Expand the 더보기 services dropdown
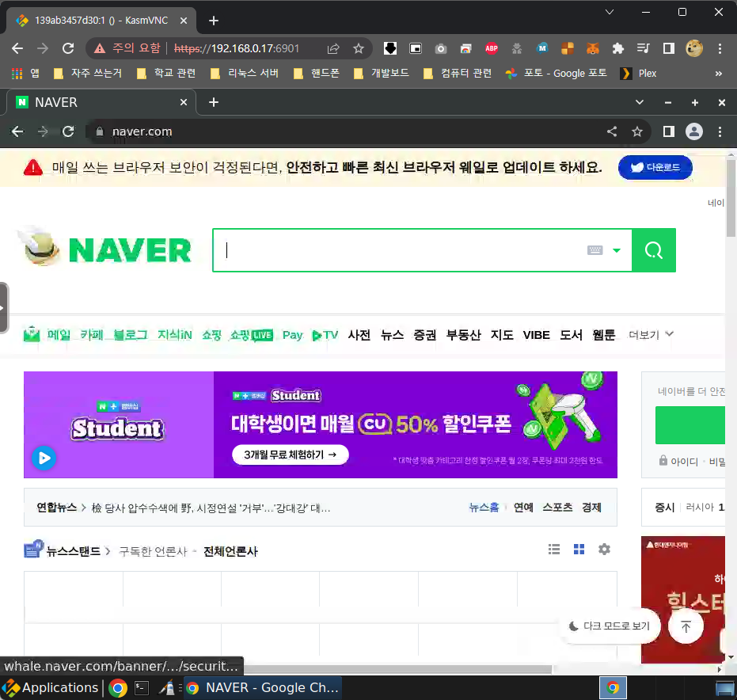This screenshot has width=737, height=700. coord(650,334)
